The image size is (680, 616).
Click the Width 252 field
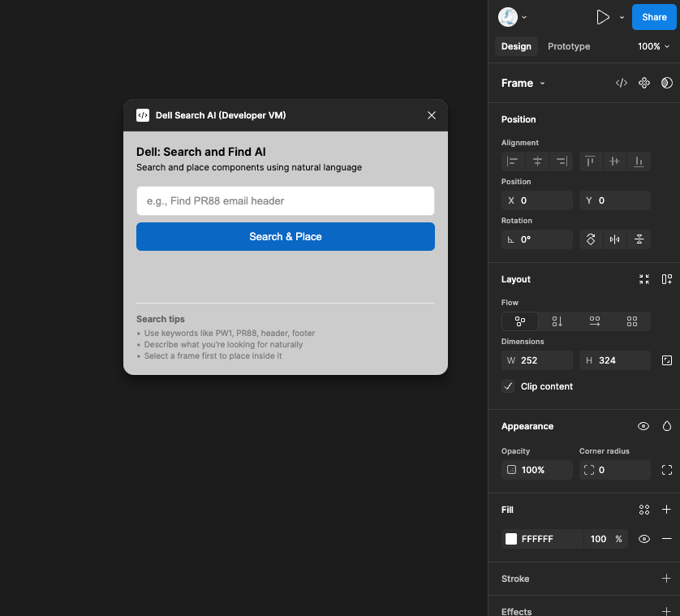point(537,360)
